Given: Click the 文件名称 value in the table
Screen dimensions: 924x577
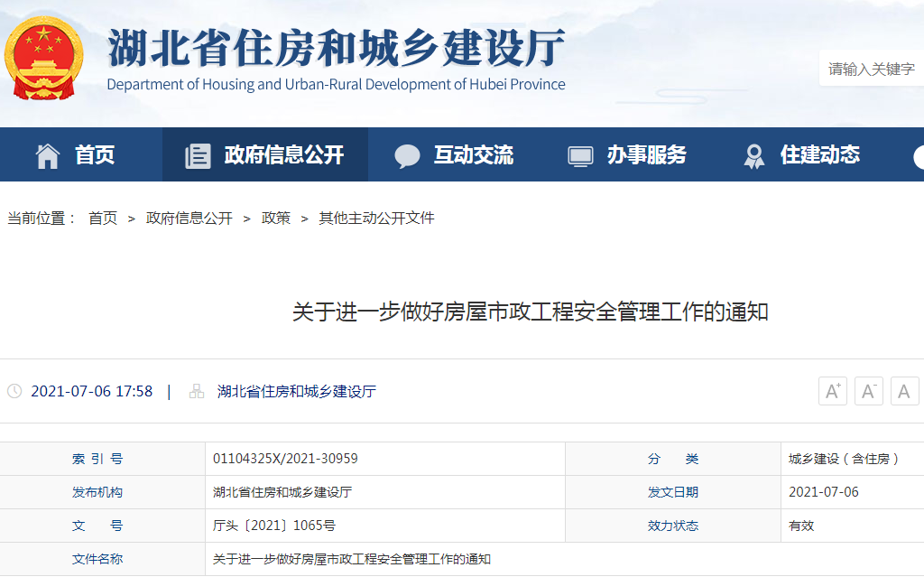Looking at the screenshot, I should pyautogui.click(x=352, y=559).
